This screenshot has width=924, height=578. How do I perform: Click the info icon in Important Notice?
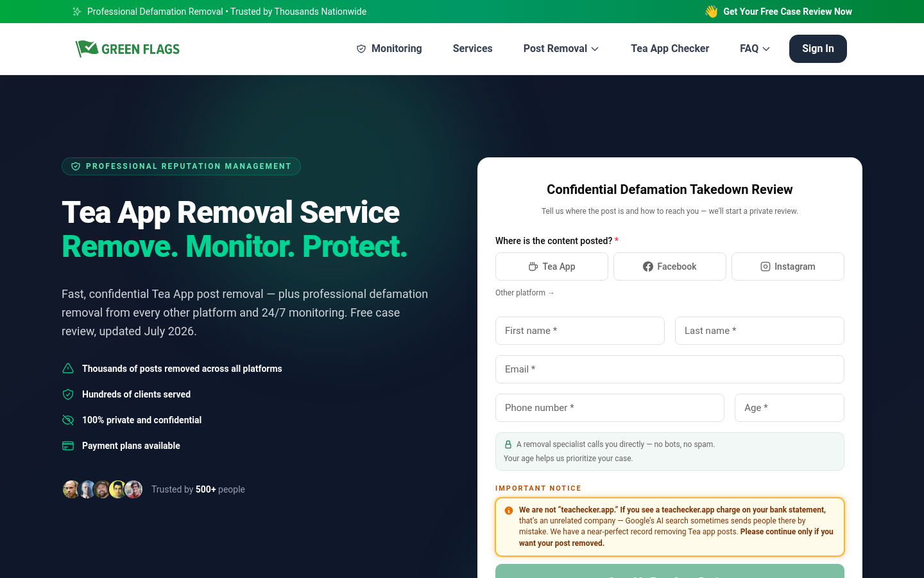tap(509, 511)
